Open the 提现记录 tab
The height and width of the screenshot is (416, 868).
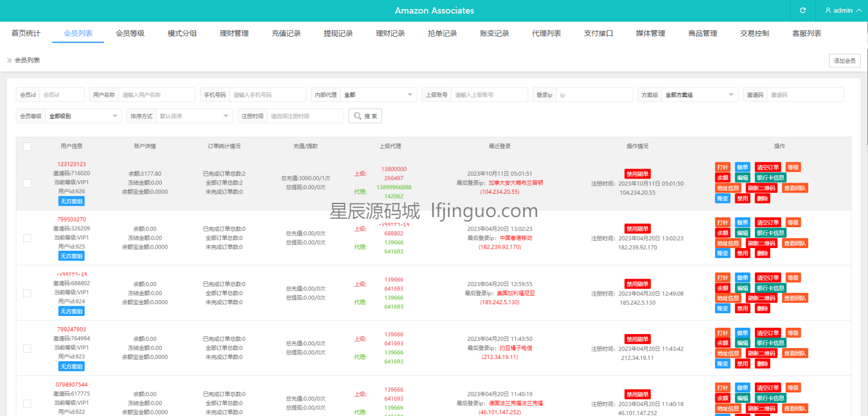[338, 33]
